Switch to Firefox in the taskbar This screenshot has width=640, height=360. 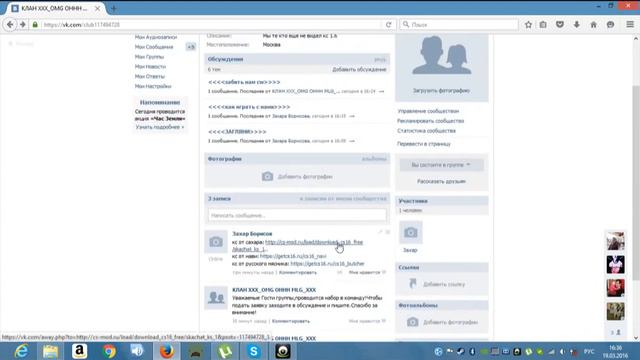click(167, 351)
